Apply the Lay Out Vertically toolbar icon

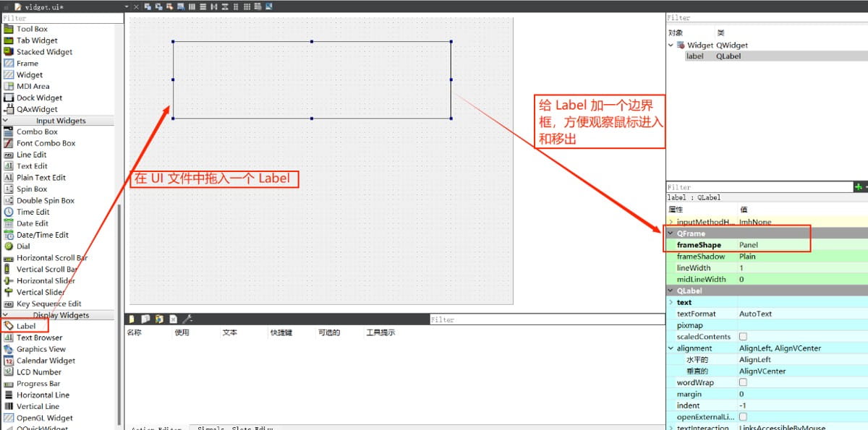[203, 7]
